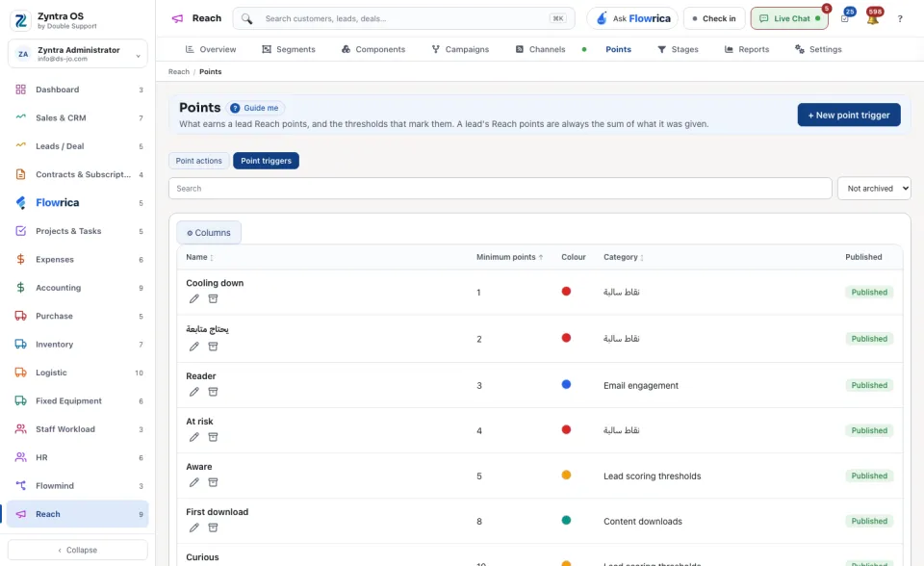Navigate to Sales & CRM in sidebar
Image resolution: width=924 pixels, height=566 pixels.
78,117
